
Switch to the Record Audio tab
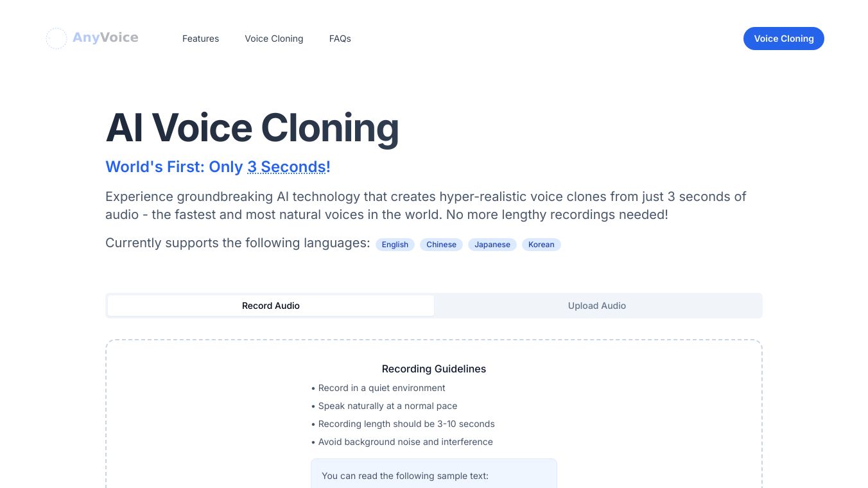coord(270,306)
